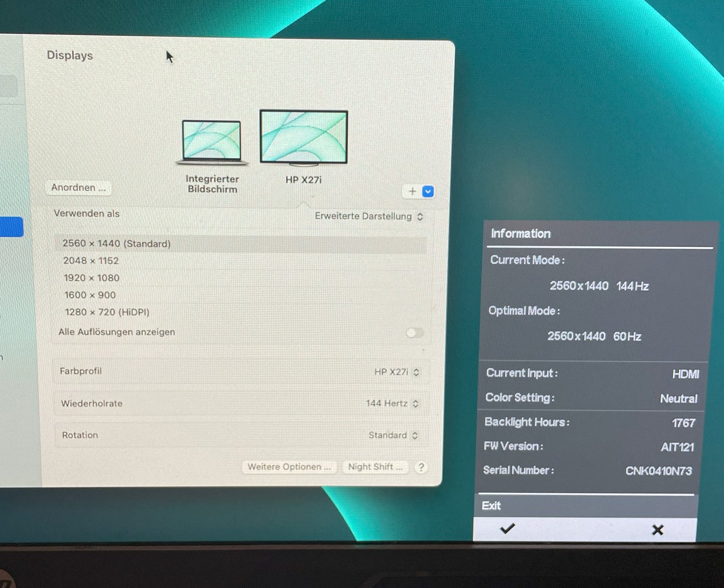
Task: Click the Current Input HDMI value
Action: [x=686, y=374]
